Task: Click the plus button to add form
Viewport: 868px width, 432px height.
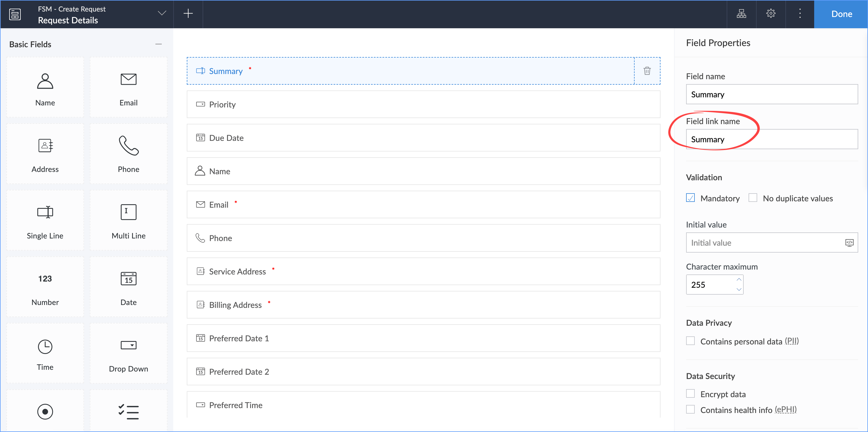Action: pyautogui.click(x=188, y=14)
